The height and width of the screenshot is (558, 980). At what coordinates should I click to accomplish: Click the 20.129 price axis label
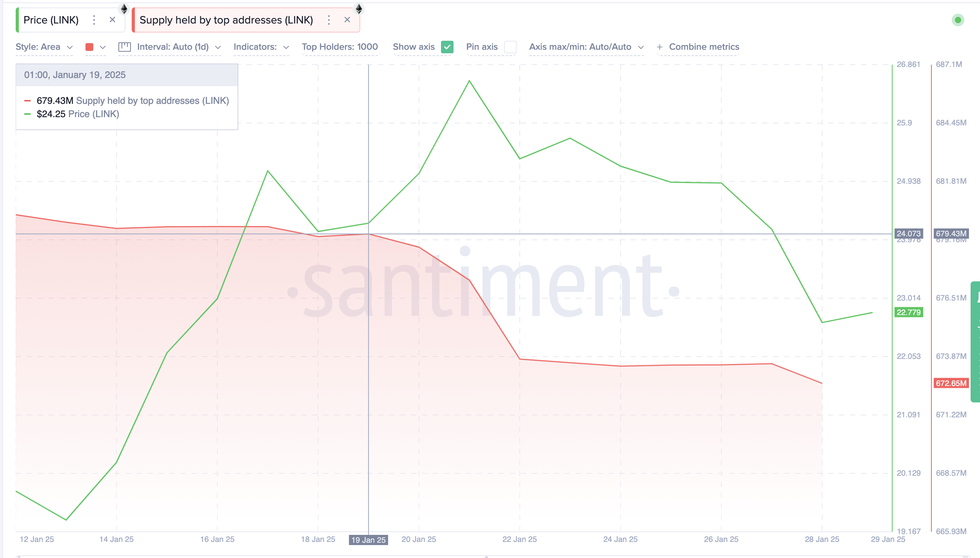tap(909, 473)
